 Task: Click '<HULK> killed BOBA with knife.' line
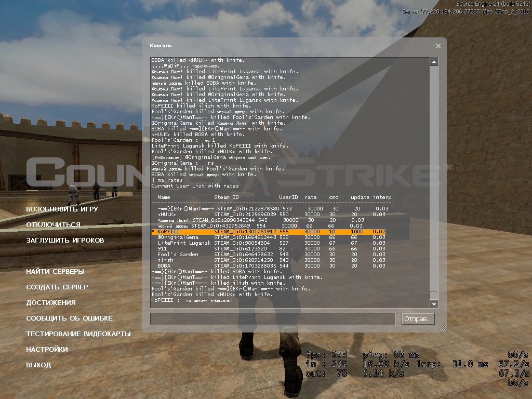tap(198, 135)
